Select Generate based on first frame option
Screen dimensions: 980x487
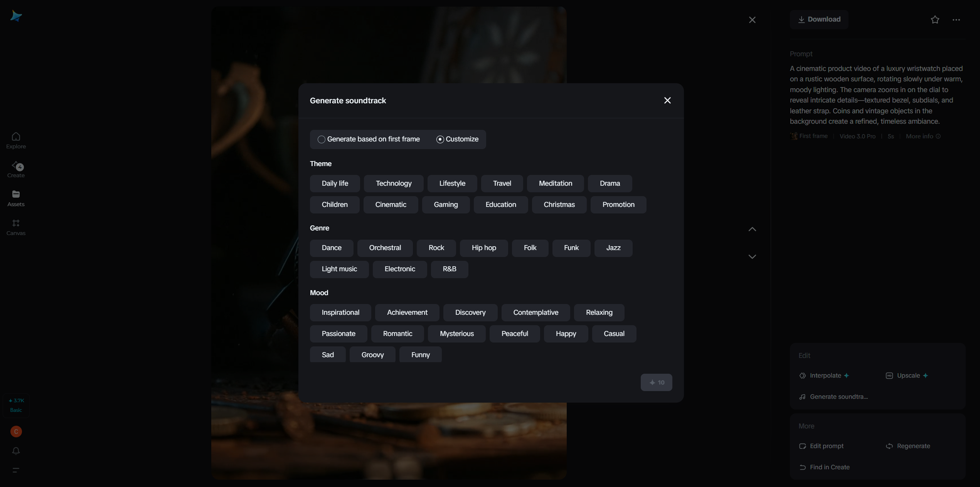click(x=369, y=139)
